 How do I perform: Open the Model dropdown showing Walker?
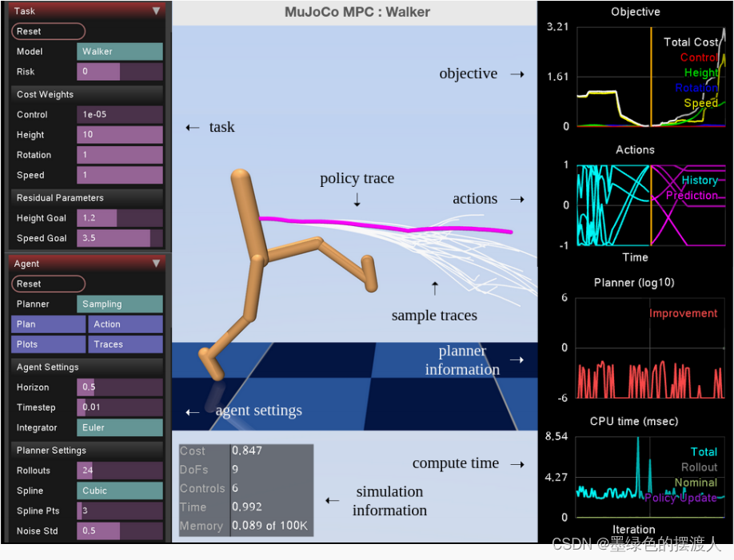pos(120,51)
